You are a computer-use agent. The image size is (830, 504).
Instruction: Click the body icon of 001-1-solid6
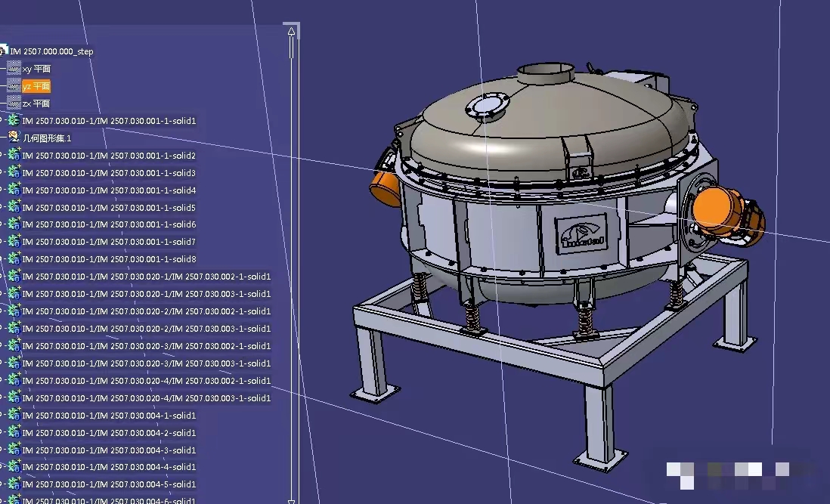(14, 224)
